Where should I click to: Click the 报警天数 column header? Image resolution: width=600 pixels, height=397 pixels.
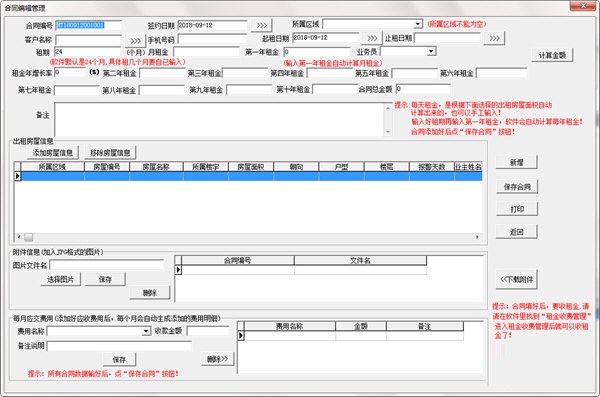coord(432,167)
